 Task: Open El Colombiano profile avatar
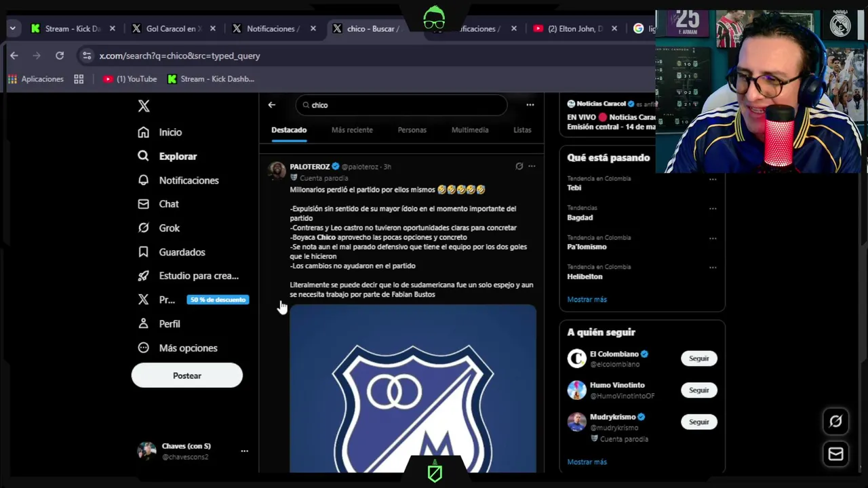tap(576, 359)
